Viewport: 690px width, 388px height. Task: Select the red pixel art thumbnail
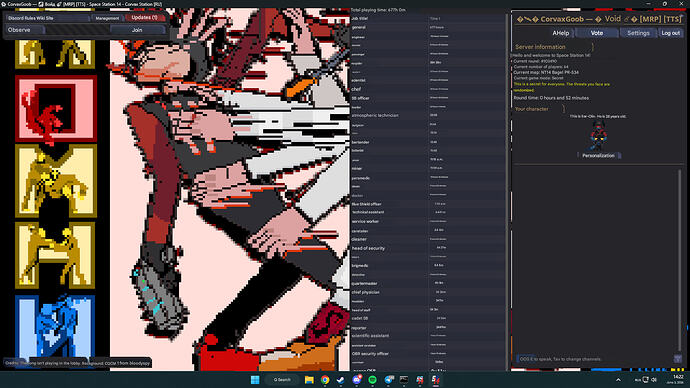click(x=56, y=109)
